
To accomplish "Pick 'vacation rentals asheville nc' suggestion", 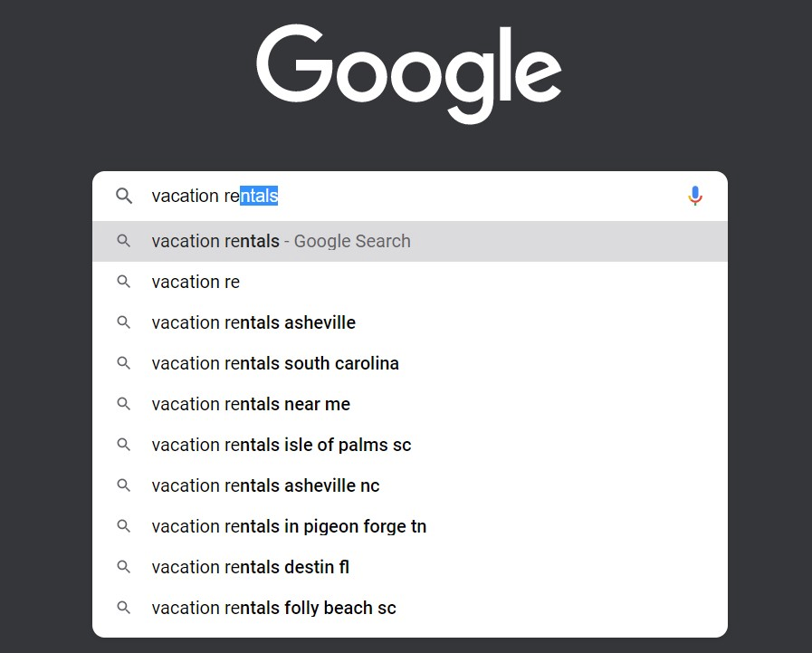I will [410, 485].
